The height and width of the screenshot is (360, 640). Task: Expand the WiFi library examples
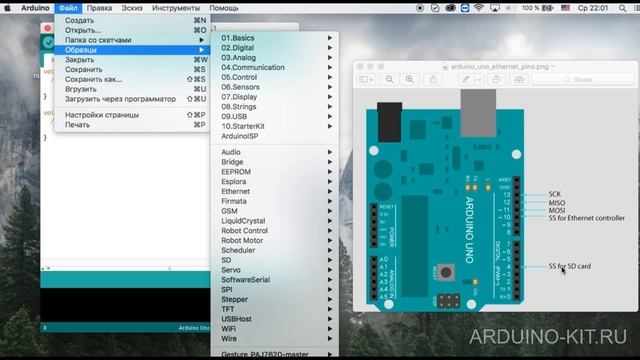pyautogui.click(x=275, y=329)
